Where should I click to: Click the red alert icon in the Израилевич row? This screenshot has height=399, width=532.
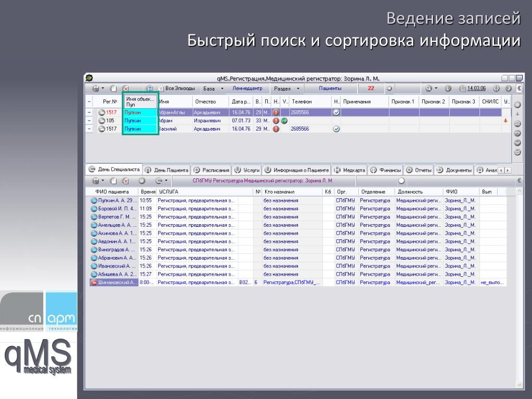tap(276, 121)
